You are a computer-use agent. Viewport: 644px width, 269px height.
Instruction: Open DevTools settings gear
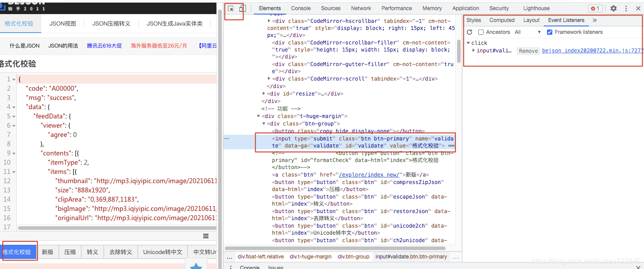point(614,8)
